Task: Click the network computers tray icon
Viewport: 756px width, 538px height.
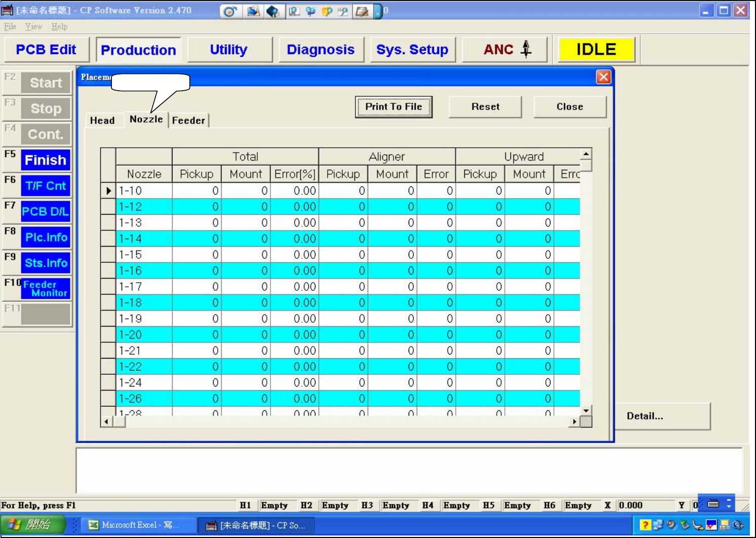Action: [658, 525]
